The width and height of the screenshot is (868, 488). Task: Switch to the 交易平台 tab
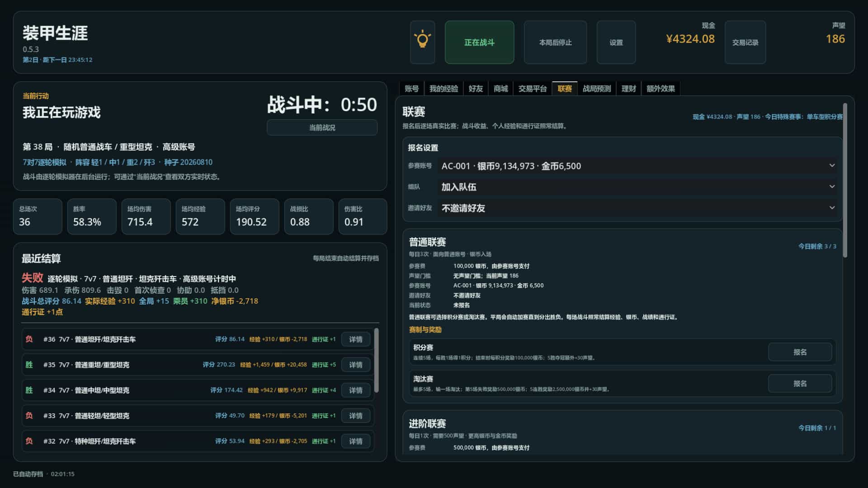[x=533, y=89]
